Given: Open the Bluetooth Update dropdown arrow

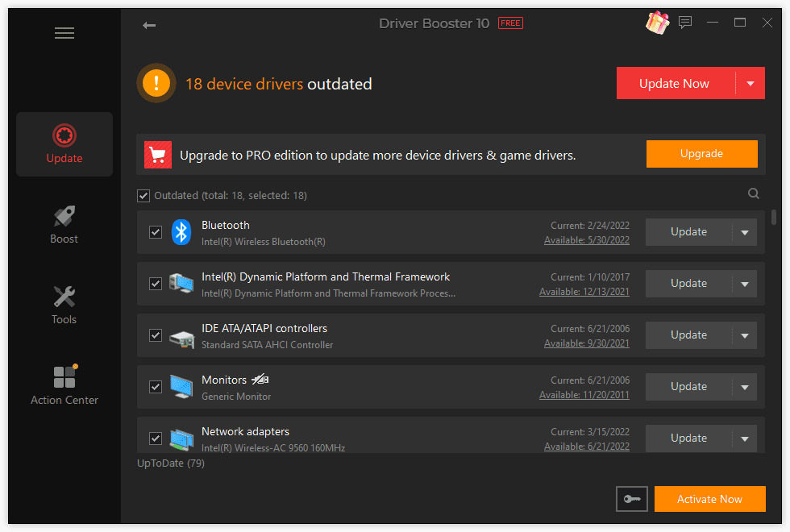Looking at the screenshot, I should tap(745, 232).
